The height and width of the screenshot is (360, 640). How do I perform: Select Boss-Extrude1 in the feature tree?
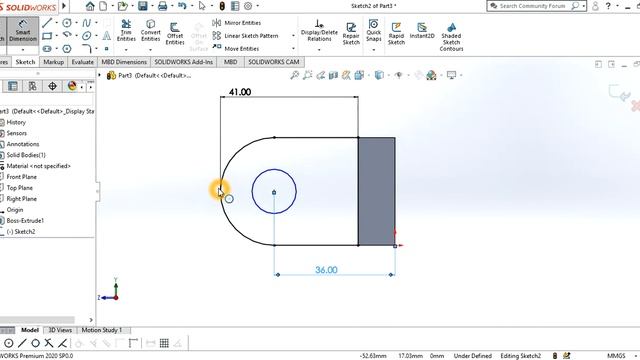[x=25, y=220]
